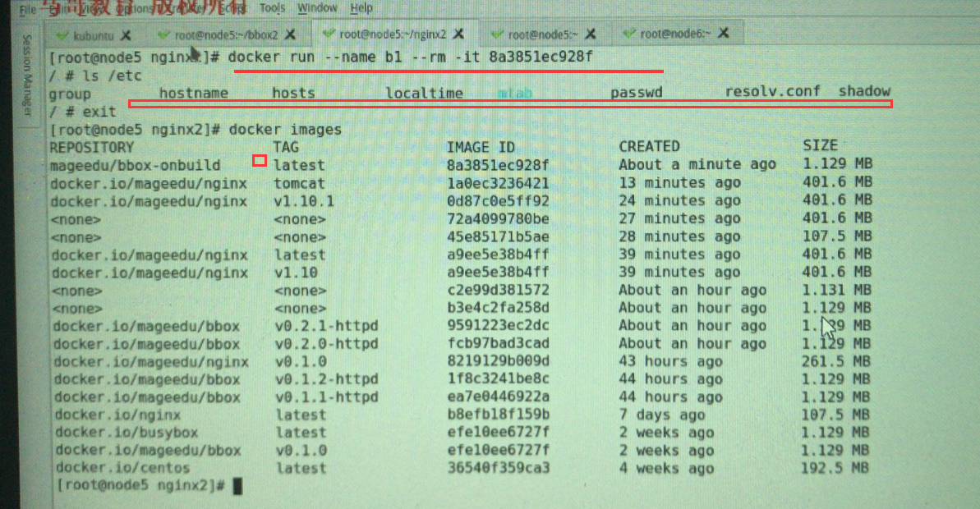Click the 'v0.2.1-httpd' tag
This screenshot has width=980, height=509.
326,326
